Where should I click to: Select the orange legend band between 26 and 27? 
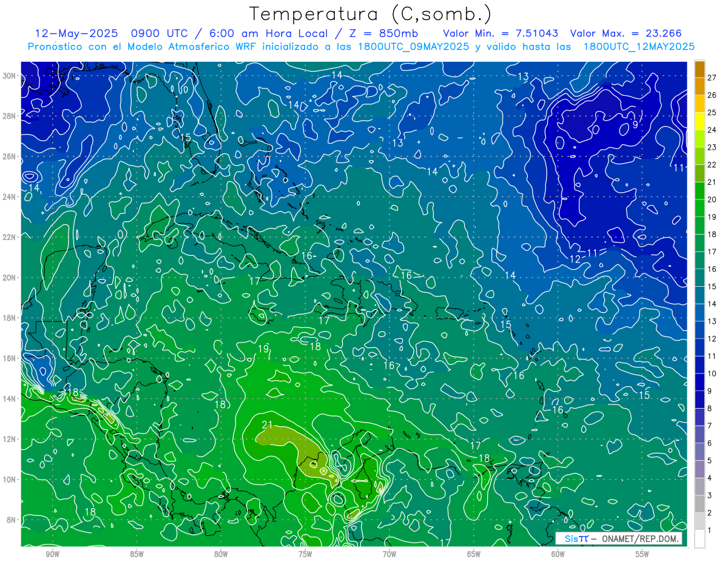click(699, 86)
